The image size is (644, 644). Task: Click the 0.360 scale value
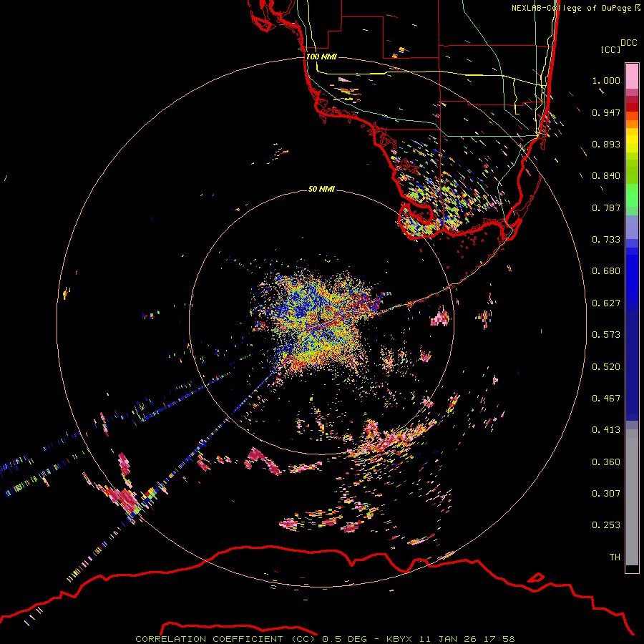[x=606, y=462]
